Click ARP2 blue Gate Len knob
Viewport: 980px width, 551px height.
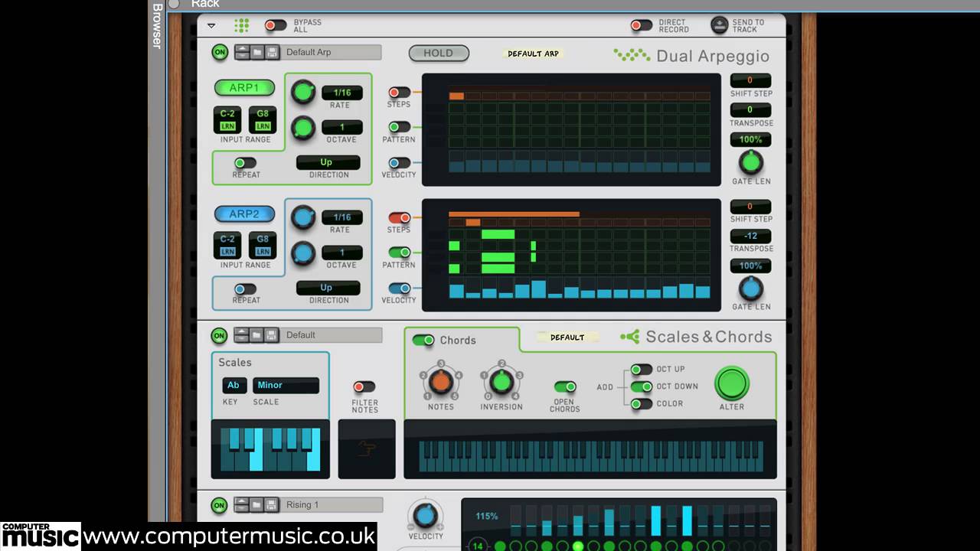click(751, 289)
